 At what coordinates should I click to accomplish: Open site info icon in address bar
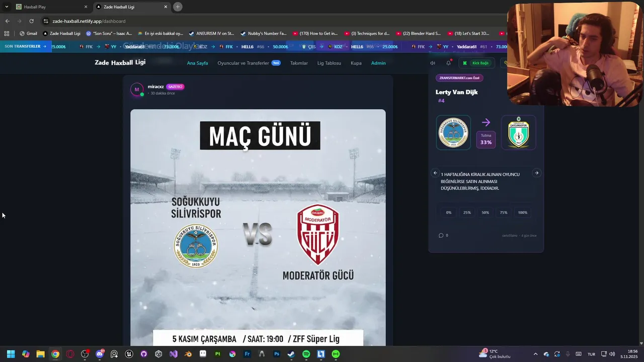point(46,21)
